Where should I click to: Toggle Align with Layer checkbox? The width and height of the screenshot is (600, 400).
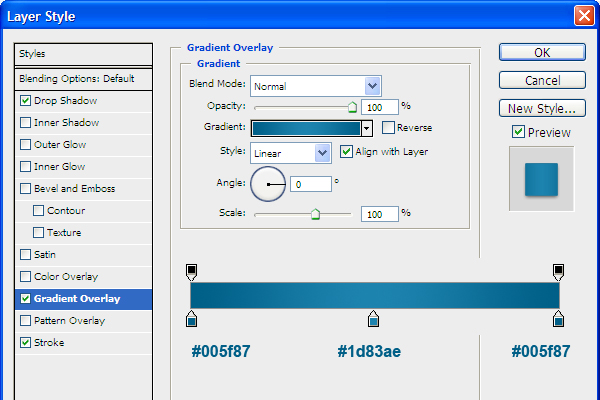pyautogui.click(x=346, y=152)
